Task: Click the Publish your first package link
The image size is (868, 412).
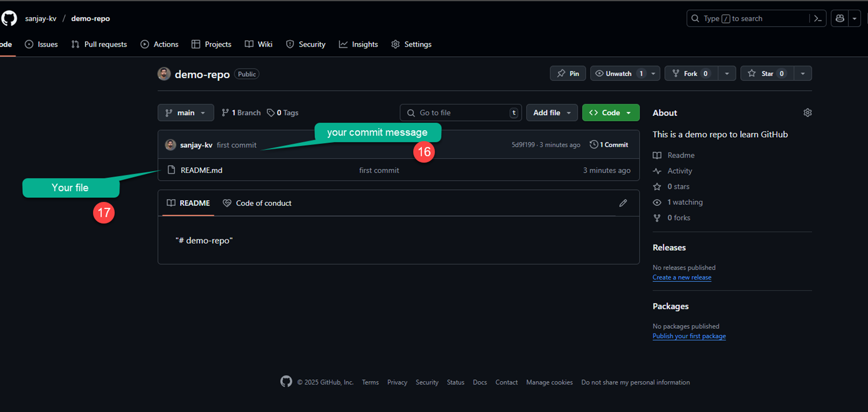Action: pyautogui.click(x=688, y=336)
